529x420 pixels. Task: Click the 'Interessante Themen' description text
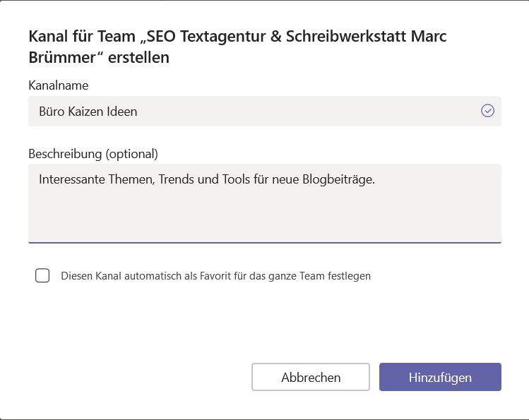click(x=97, y=179)
